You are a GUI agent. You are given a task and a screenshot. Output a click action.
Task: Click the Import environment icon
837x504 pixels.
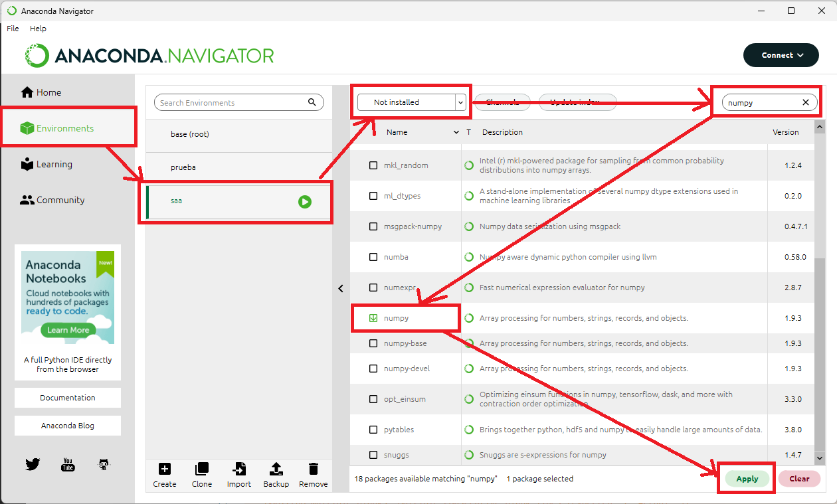coord(239,469)
